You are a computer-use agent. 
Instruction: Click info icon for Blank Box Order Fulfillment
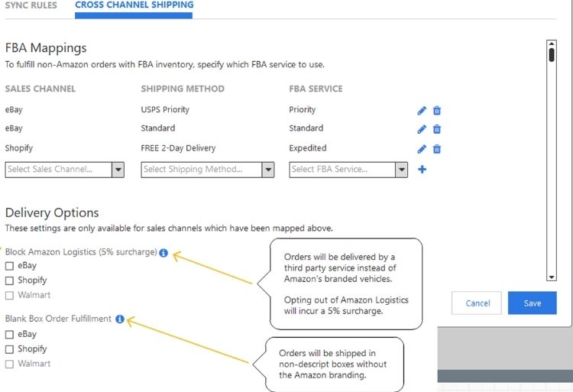(120, 319)
